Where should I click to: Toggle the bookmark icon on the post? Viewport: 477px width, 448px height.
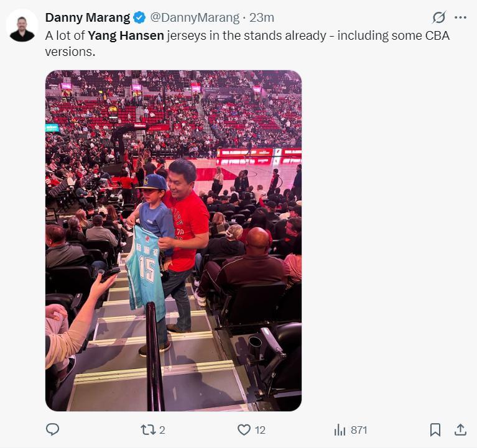pyautogui.click(x=435, y=429)
